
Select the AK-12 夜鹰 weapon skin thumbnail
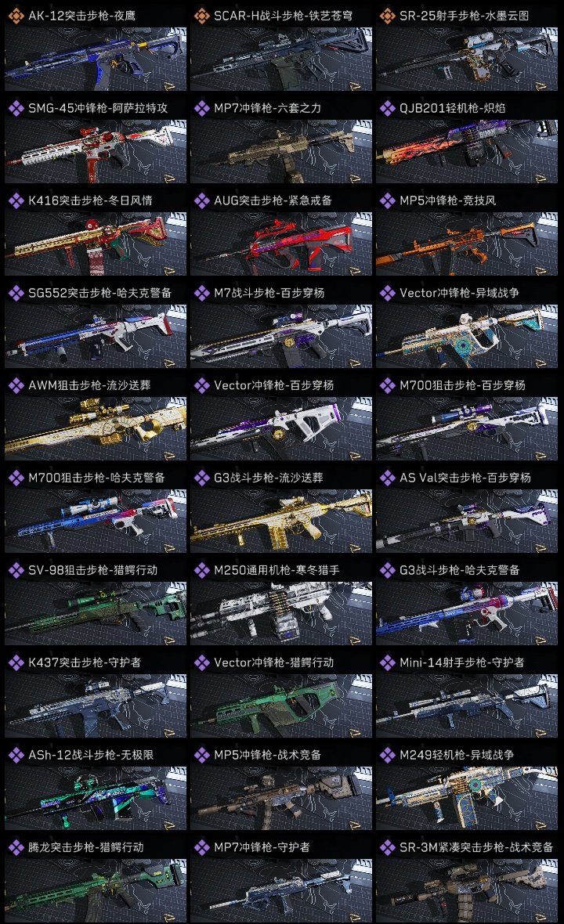(x=96, y=59)
